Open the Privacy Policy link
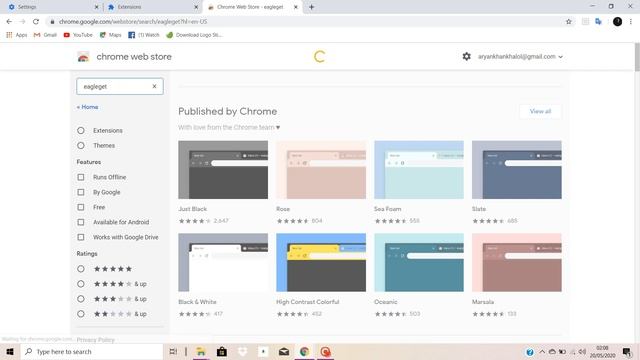The image size is (640, 360). [96, 340]
